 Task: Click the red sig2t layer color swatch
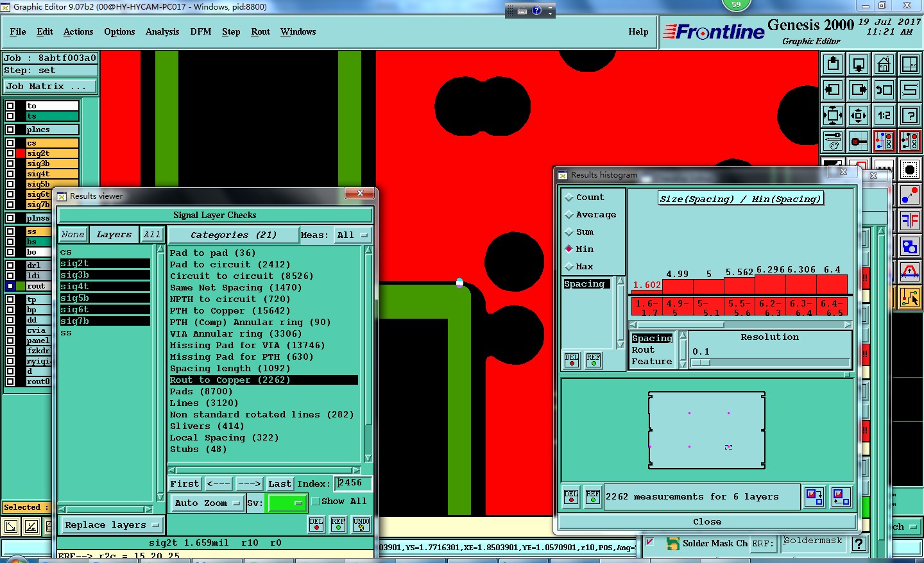pyautogui.click(x=21, y=153)
